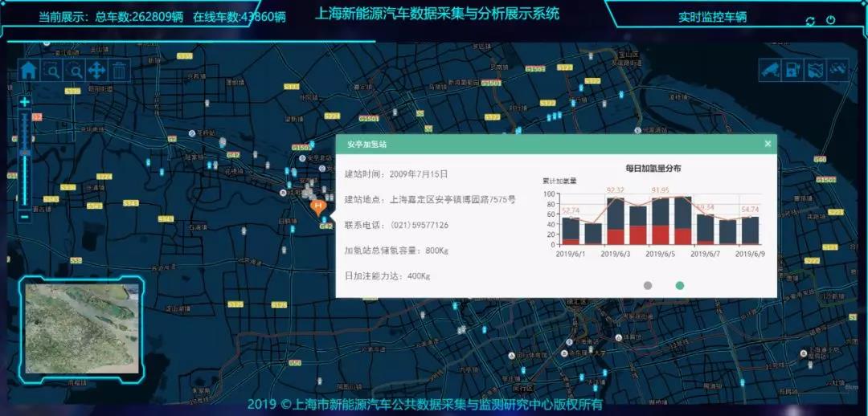This screenshot has width=868, height=416.
Task: Click the orange H hydrogen station marker
Action: pyautogui.click(x=317, y=206)
